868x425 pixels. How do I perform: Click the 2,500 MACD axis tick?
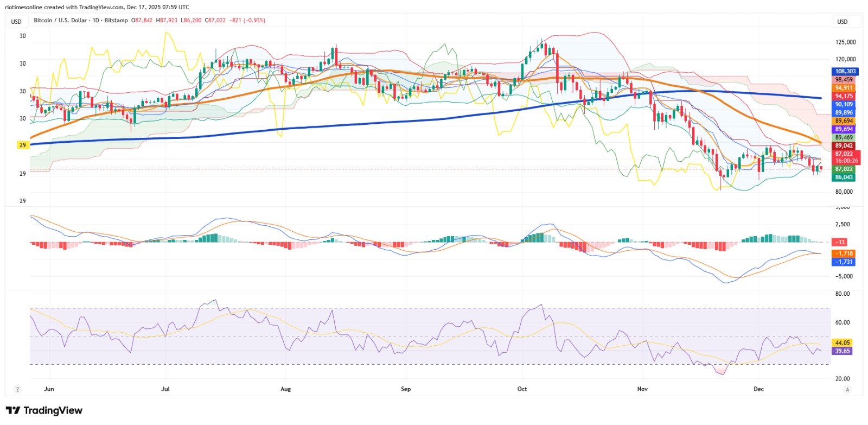tap(843, 224)
